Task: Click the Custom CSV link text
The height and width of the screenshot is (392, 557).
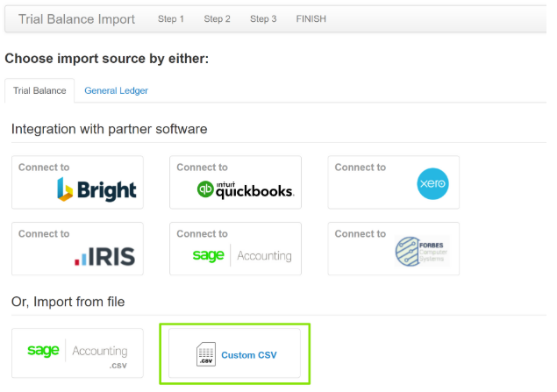Action: (248, 355)
